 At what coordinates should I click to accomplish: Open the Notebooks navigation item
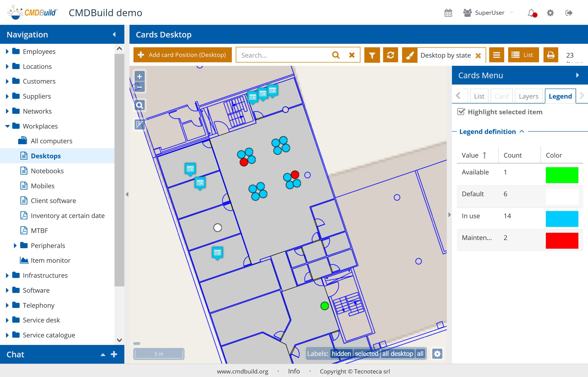pos(47,171)
